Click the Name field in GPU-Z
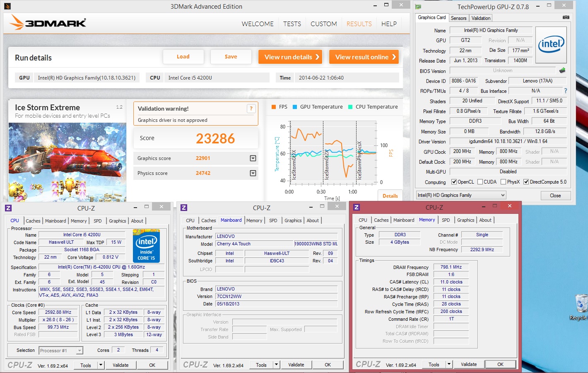Viewport: 588px width, 373px height. tap(491, 30)
